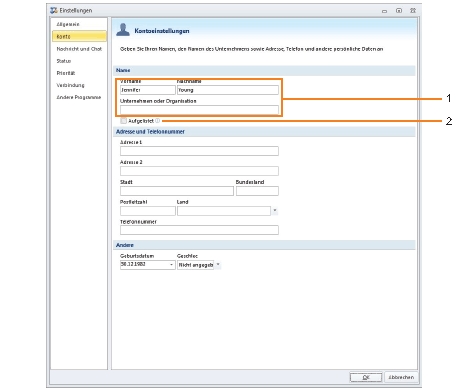Click the Bundesland input field
This screenshot has width=468, height=391.
click(x=257, y=191)
